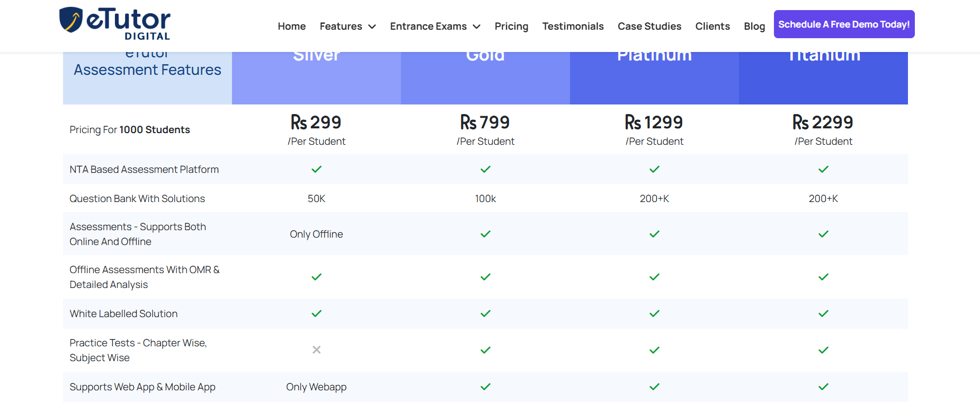Open the Testimonials page
Image resolution: width=980 pixels, height=402 pixels.
(573, 27)
